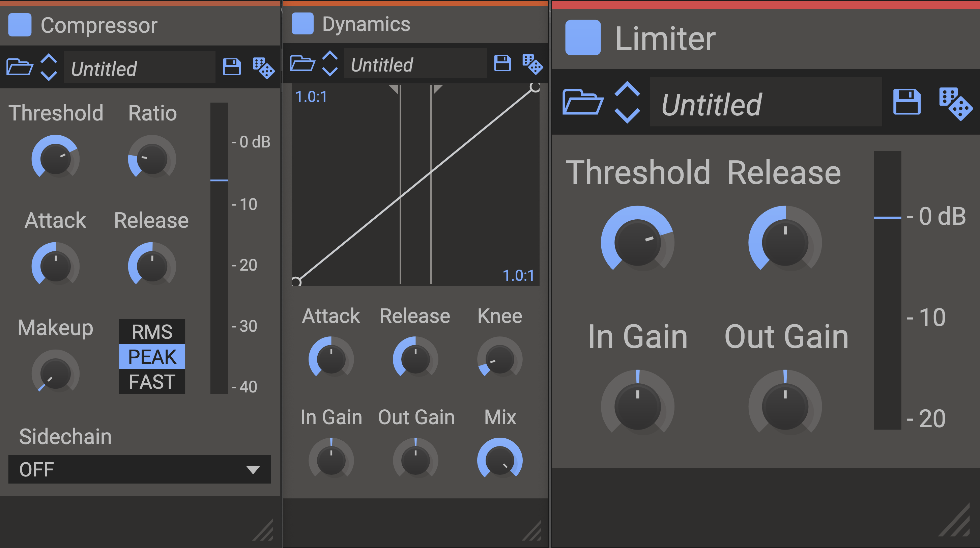The width and height of the screenshot is (980, 548).
Task: Toggle the Limiter bypass square
Action: pyautogui.click(x=583, y=38)
